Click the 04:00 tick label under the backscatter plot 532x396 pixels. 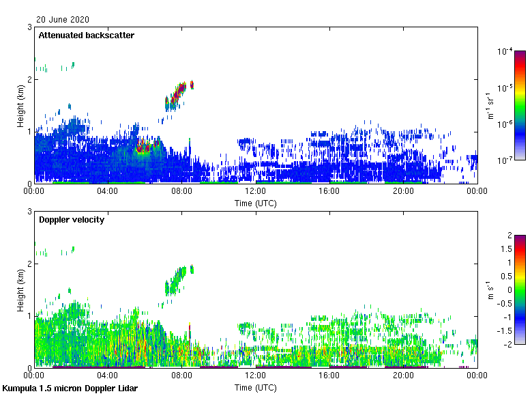[108, 191]
